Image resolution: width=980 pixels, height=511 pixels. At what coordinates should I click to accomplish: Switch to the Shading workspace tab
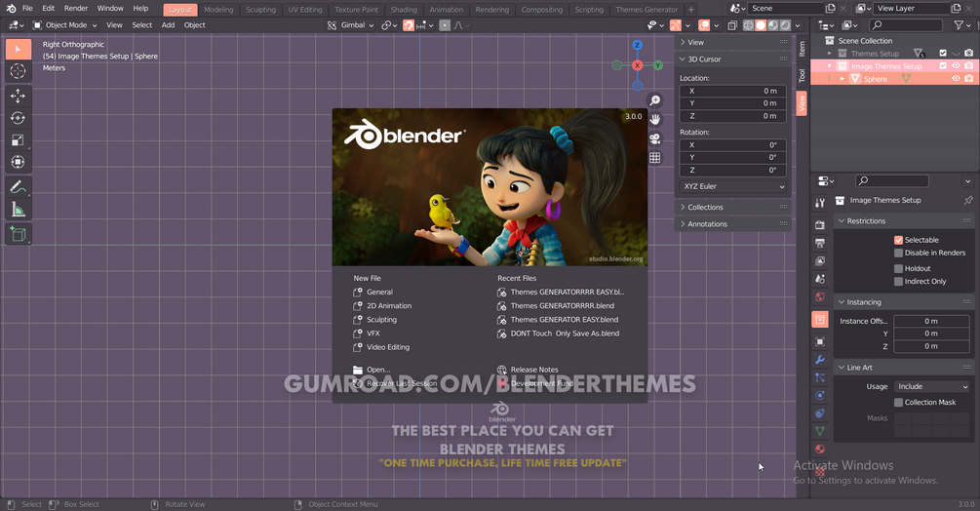404,10
